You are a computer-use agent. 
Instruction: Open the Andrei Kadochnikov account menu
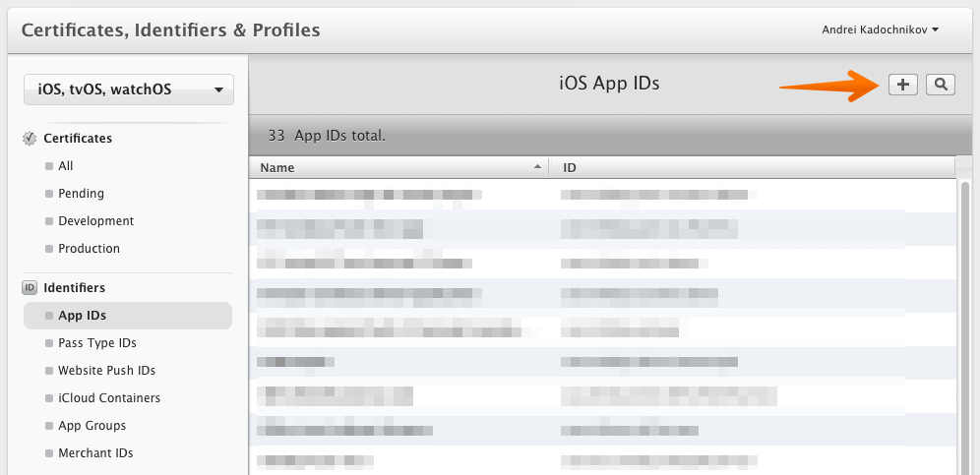[x=880, y=30]
